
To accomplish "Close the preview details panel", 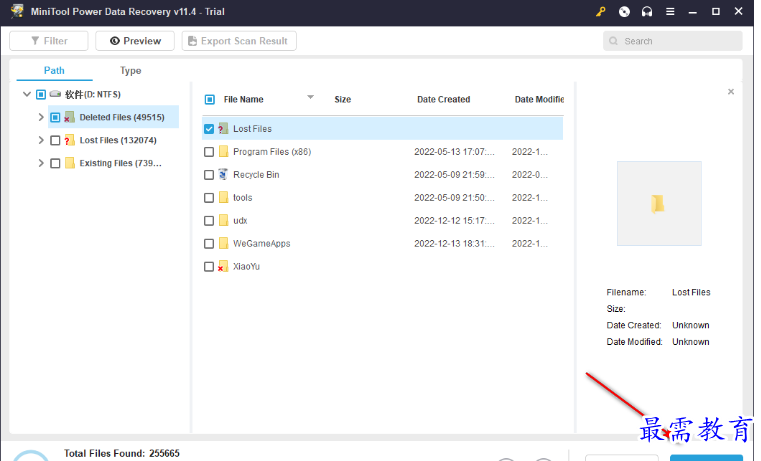I will coord(731,92).
